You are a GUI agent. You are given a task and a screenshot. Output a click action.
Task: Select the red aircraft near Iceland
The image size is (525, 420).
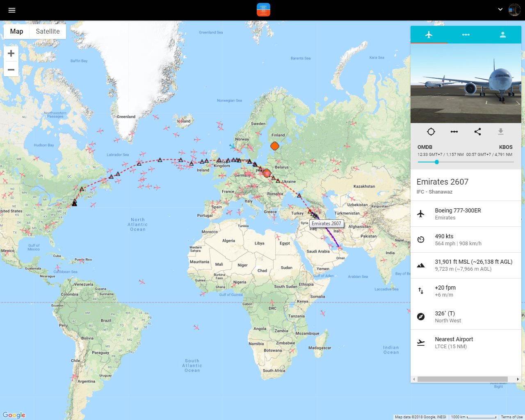180,121
